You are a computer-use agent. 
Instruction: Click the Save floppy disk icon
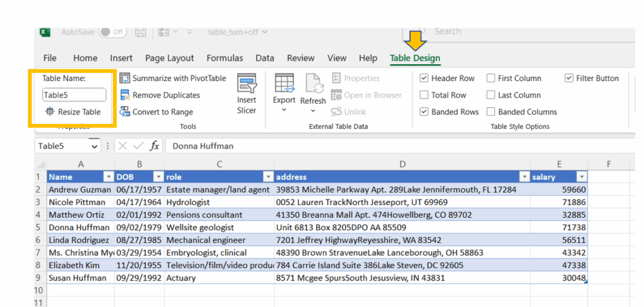click(x=140, y=32)
